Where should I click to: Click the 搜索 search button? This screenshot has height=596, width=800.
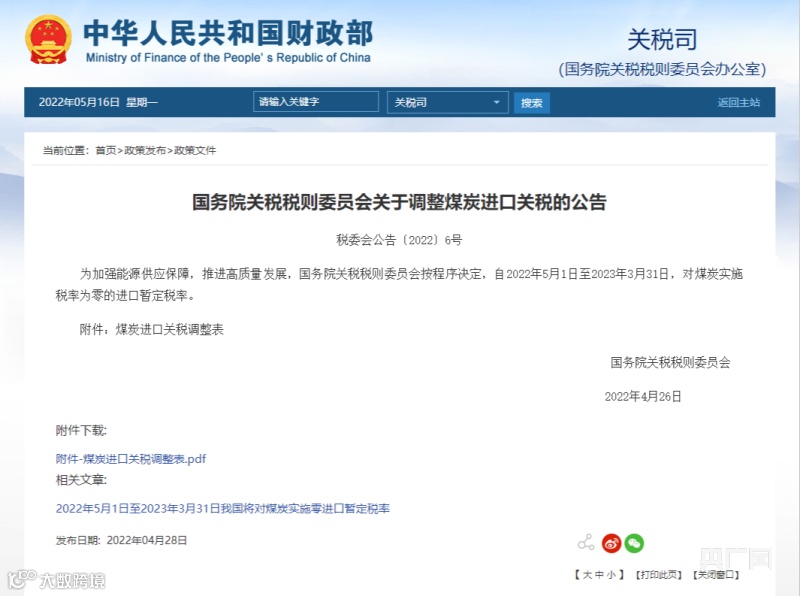click(x=531, y=103)
